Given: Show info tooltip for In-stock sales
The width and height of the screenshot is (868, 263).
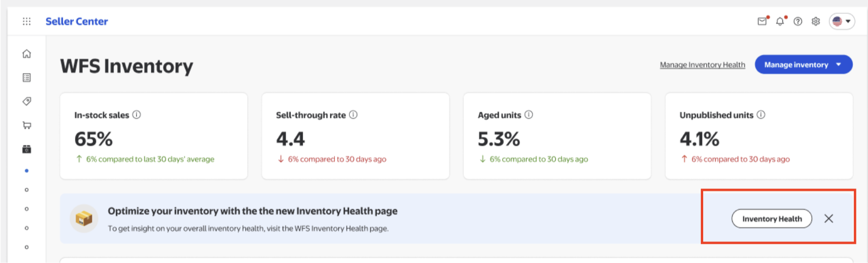Looking at the screenshot, I should click(x=137, y=115).
